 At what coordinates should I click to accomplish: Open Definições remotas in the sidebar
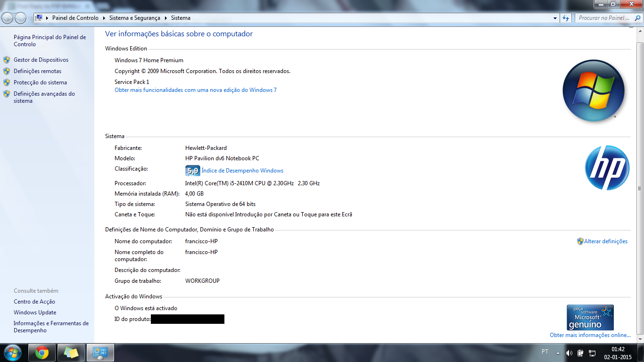[x=37, y=71]
